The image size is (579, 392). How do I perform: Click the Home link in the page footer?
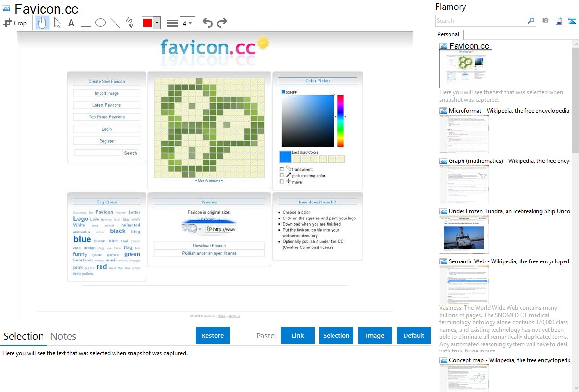(x=221, y=316)
